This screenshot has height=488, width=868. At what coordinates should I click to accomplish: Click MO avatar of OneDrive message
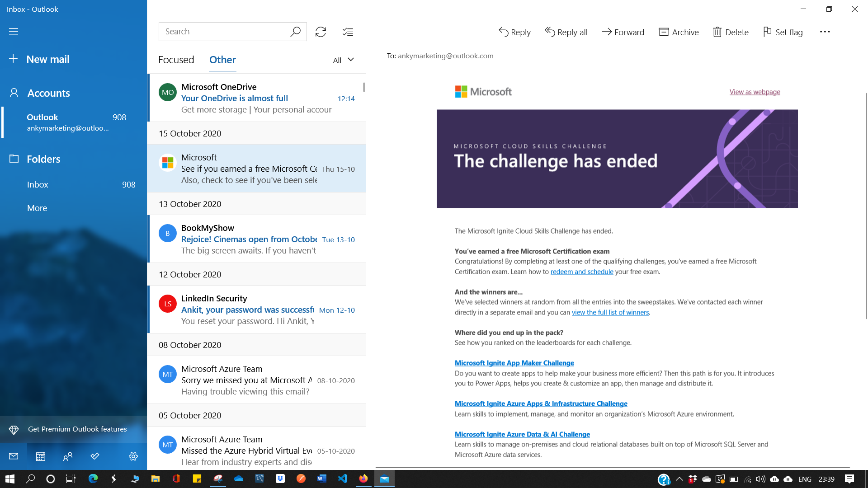pyautogui.click(x=168, y=92)
